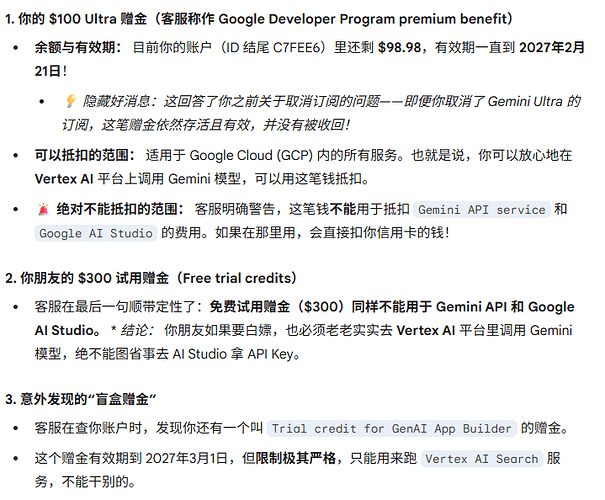Click the bold date '21日!'

point(51,71)
